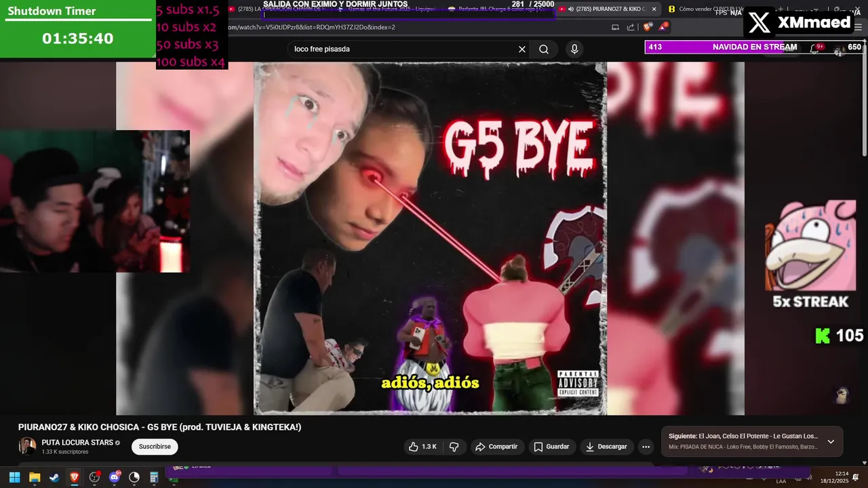Start voice search with the microphone icon
The height and width of the screenshot is (488, 868).
574,49
